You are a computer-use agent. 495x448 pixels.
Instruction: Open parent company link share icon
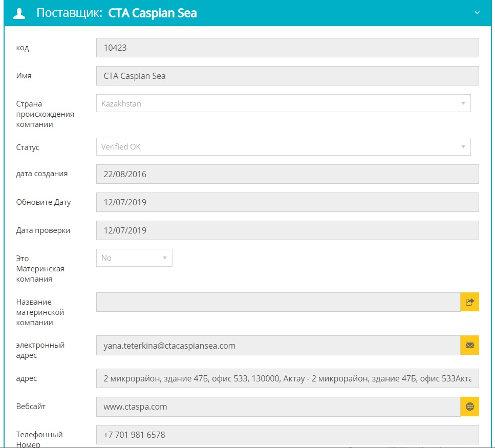(470, 302)
